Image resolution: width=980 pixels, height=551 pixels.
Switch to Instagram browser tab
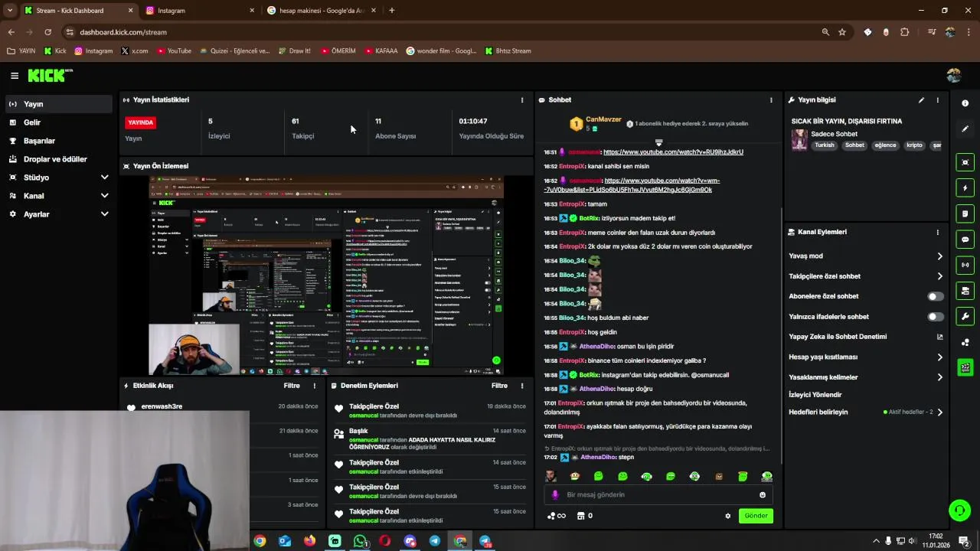coord(199,11)
